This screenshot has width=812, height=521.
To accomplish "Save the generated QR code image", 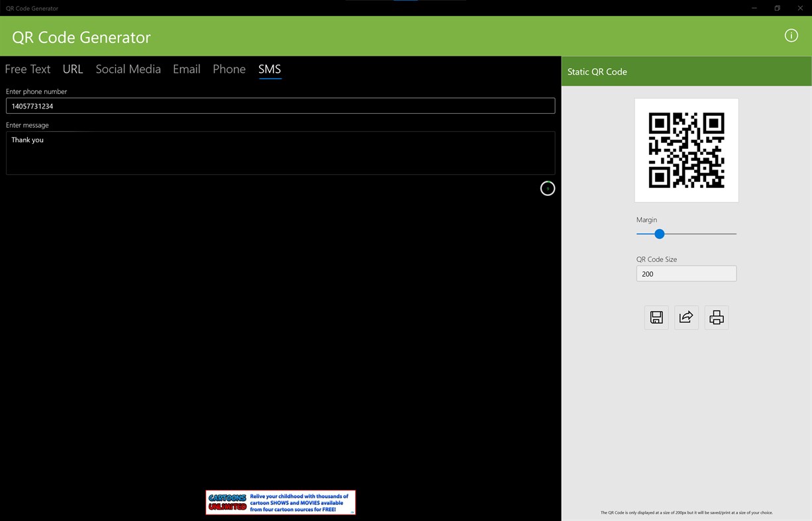I will point(656,317).
